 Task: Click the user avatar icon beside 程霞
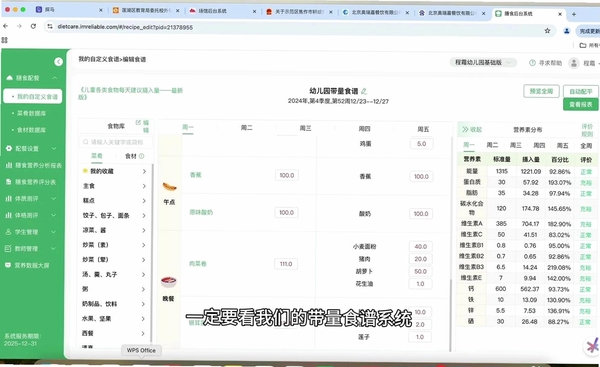click(x=574, y=63)
